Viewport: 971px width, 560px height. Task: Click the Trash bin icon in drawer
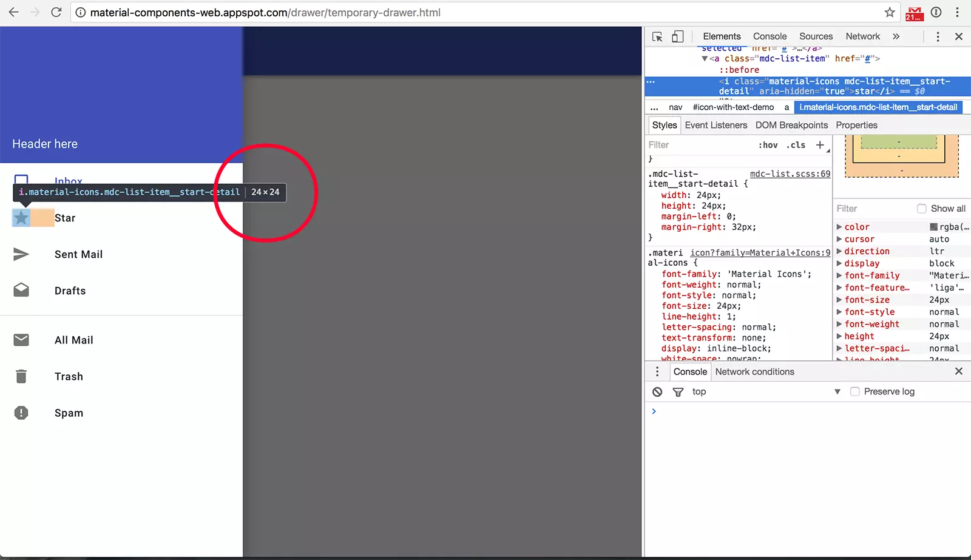(x=21, y=377)
